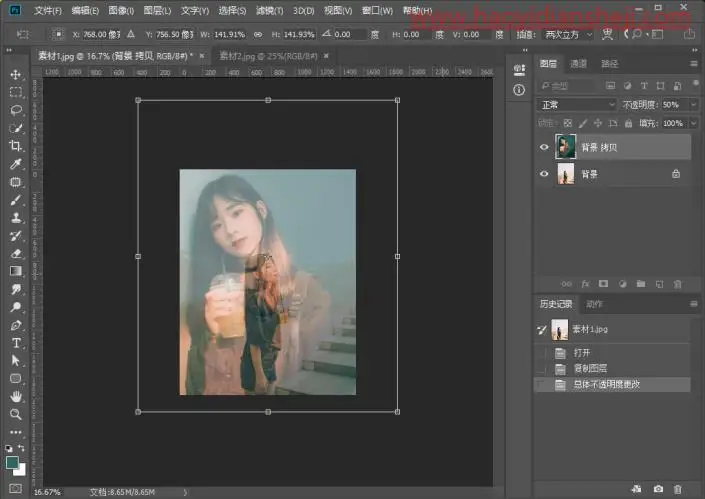Toggle warp mode icon in options bar
This screenshot has height=499, width=705.
pos(607,35)
